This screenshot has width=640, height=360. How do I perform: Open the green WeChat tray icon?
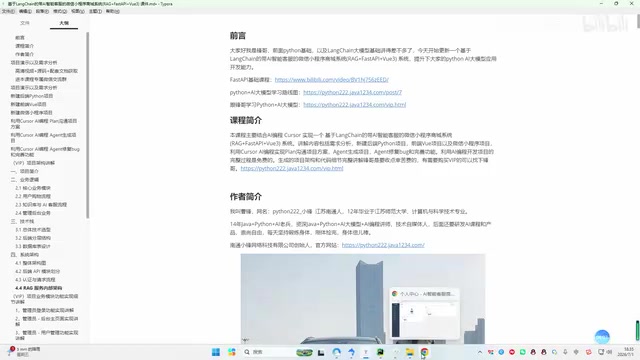[x=522, y=352]
